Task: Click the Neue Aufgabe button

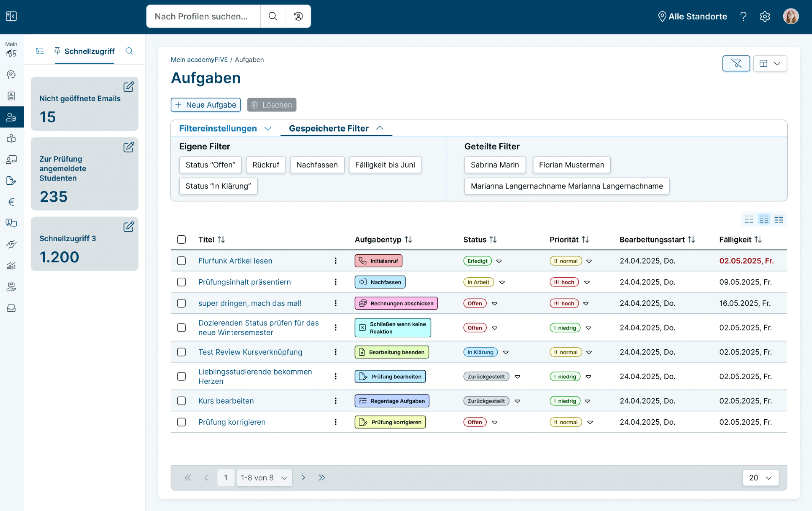Action: click(x=206, y=105)
